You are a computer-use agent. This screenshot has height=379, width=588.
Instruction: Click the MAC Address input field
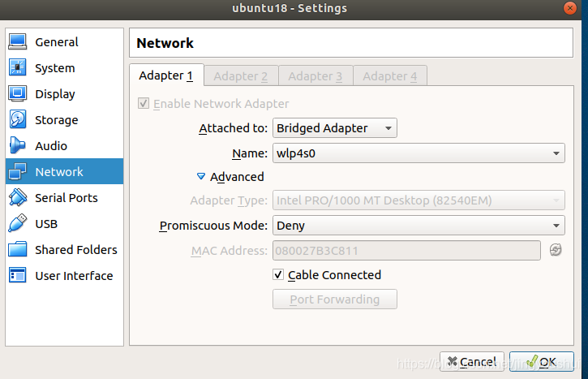[407, 250]
